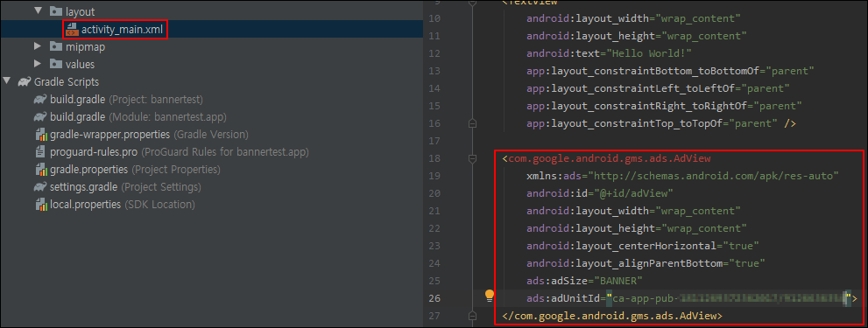Click android:layout_height code on line 11
The width and height of the screenshot is (868, 328).
pos(637,37)
